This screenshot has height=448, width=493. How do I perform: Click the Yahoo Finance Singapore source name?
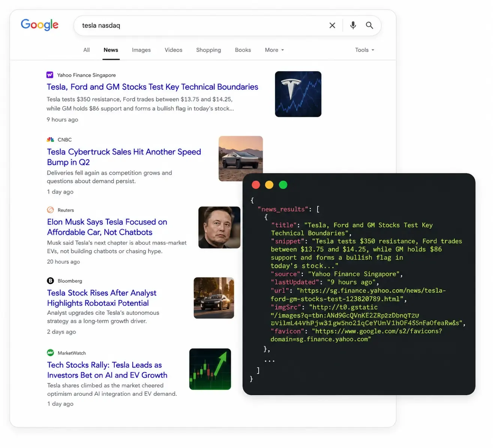pos(87,75)
